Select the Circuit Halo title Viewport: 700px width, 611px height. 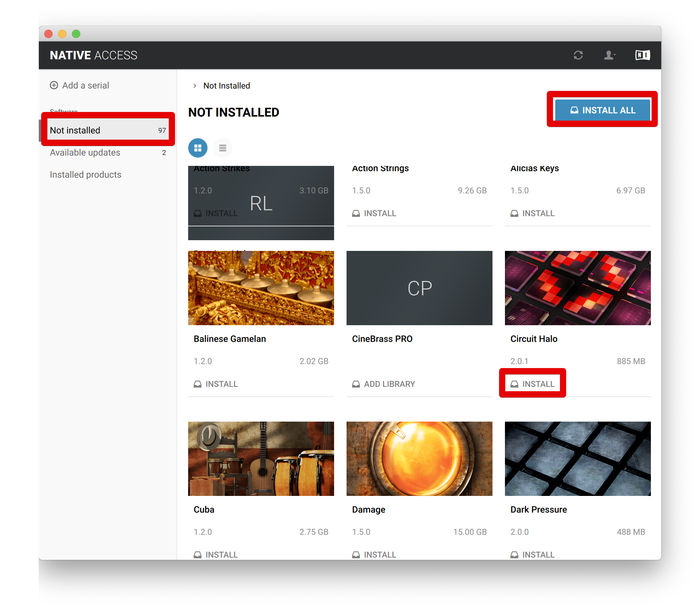(534, 339)
